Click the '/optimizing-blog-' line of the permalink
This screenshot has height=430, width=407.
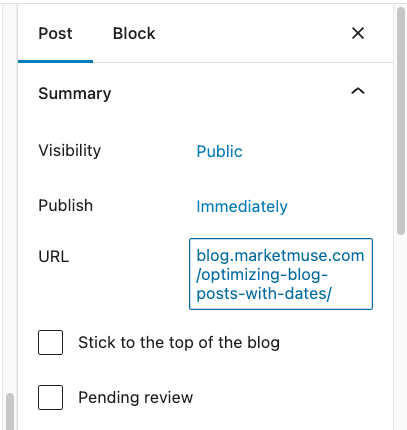click(x=262, y=275)
